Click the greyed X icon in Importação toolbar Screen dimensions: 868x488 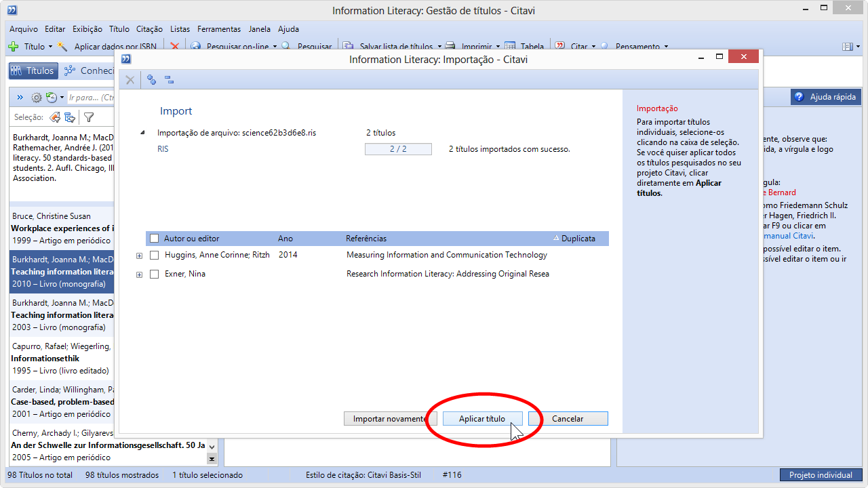(130, 80)
